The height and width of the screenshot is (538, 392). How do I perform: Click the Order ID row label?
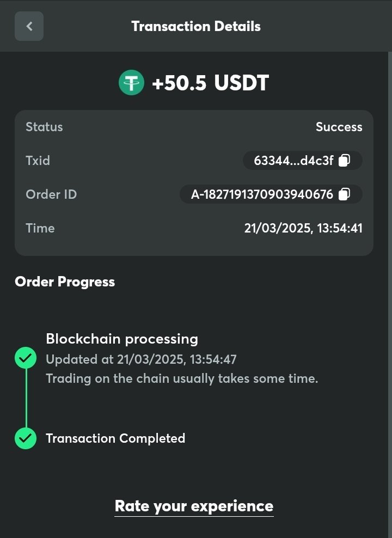coord(51,194)
